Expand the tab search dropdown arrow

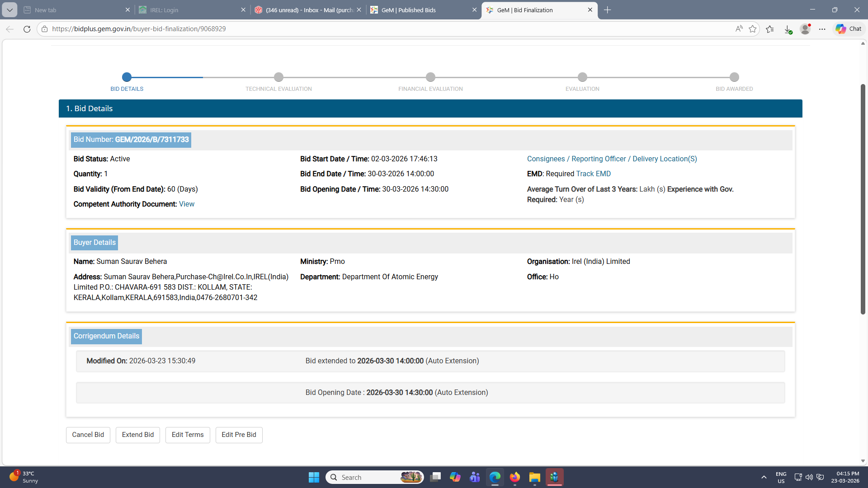point(9,10)
